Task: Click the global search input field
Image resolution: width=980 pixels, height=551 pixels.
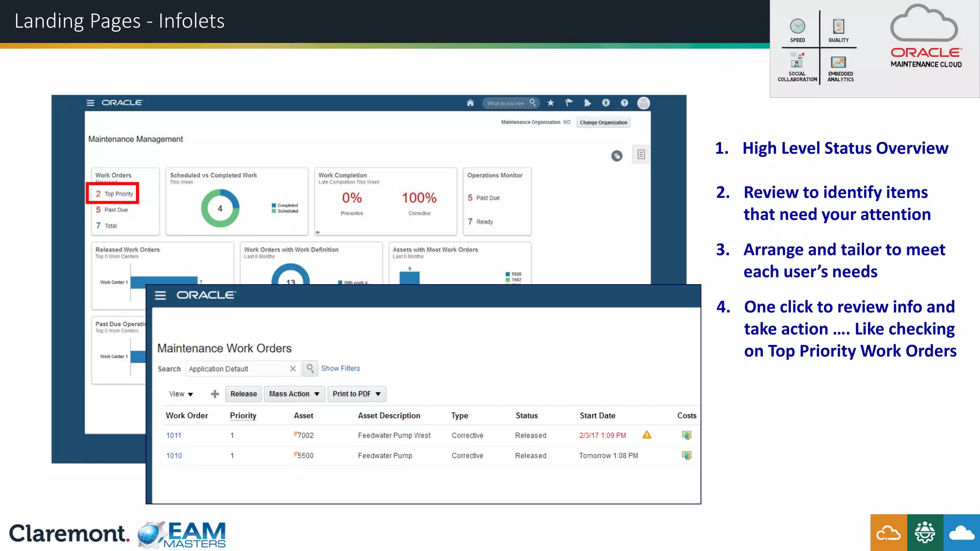Action: 505,103
